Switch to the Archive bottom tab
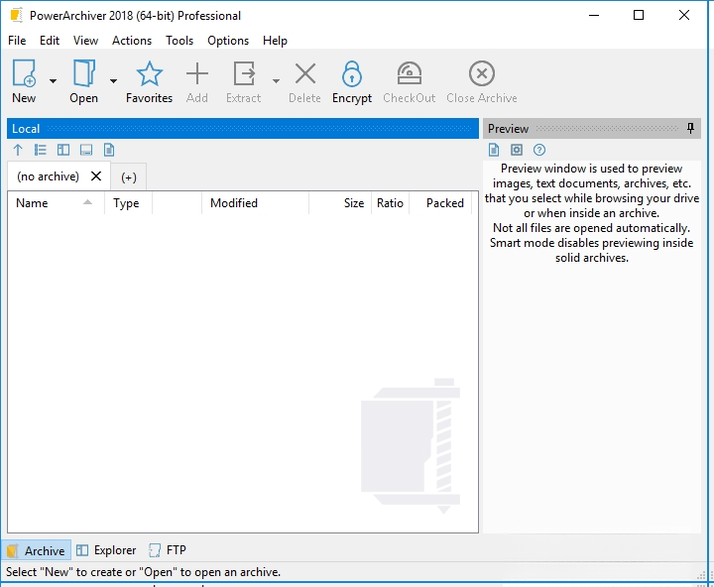The width and height of the screenshot is (714, 587). [x=36, y=551]
